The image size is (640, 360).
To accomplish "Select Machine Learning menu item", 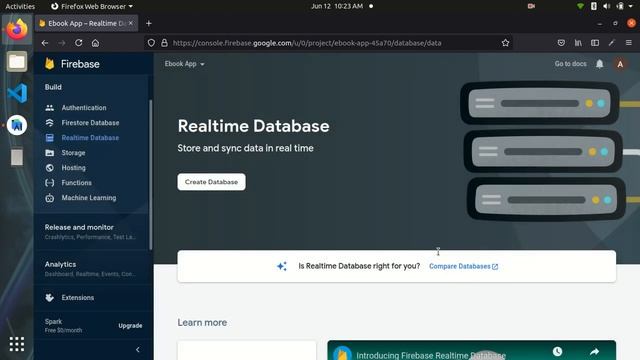I will click(x=89, y=198).
